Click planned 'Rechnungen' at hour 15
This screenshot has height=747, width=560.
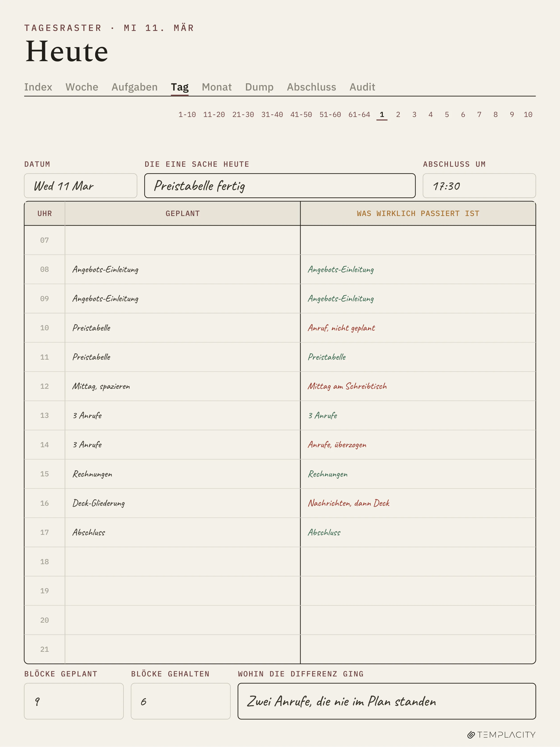[x=92, y=474]
